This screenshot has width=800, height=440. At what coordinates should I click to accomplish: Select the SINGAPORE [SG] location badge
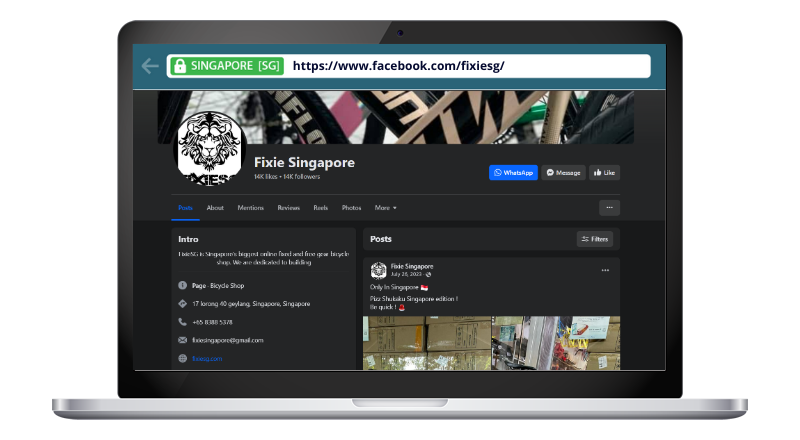pos(227,66)
